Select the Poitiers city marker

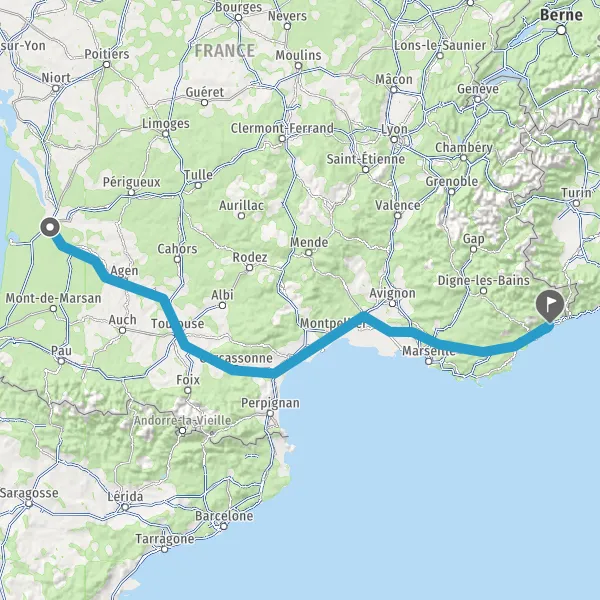point(107,65)
